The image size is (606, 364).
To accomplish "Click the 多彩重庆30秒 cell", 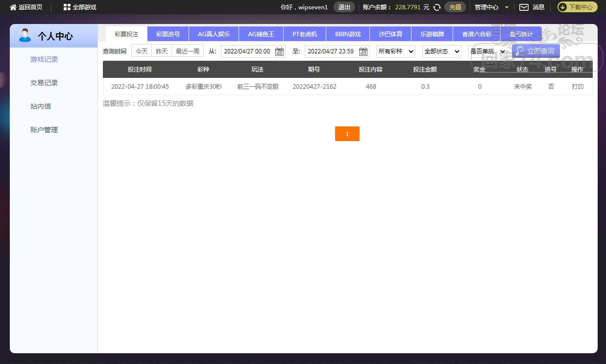I will click(203, 87).
